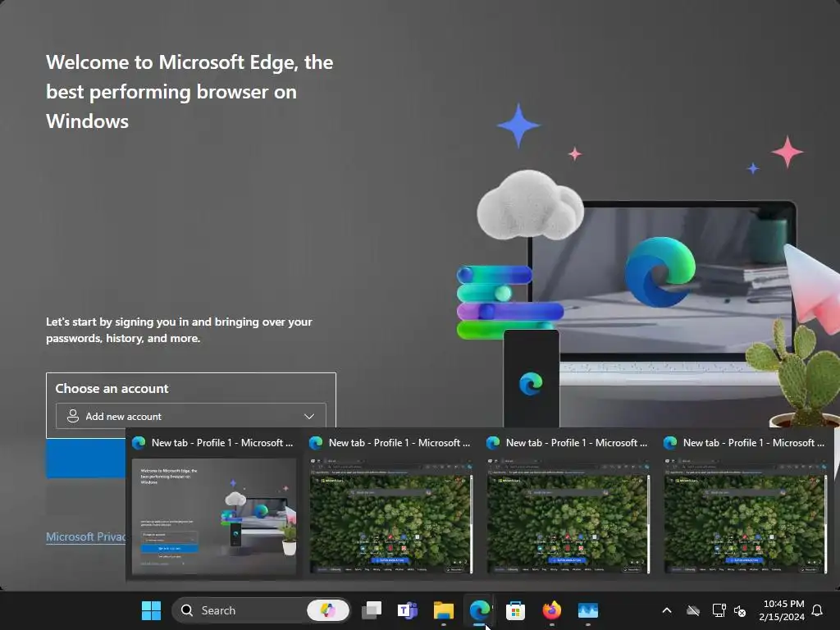
Task: Click the first preview's New tab title
Action: 221,443
